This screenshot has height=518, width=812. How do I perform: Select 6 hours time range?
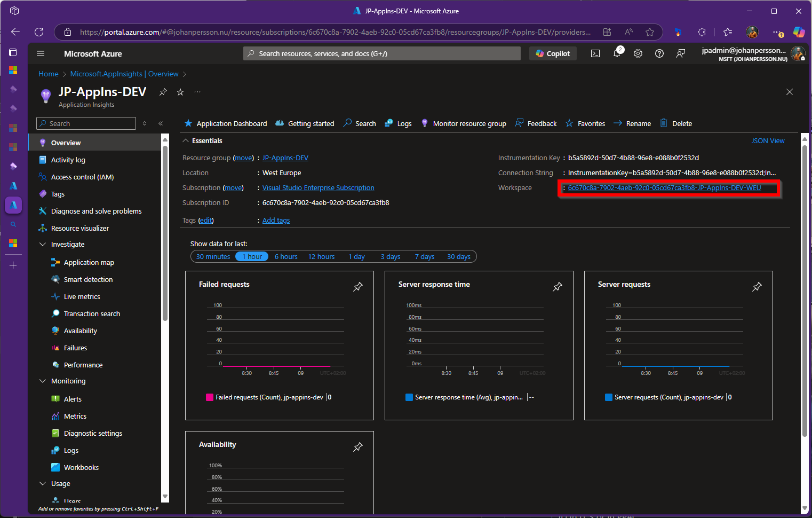pos(286,256)
